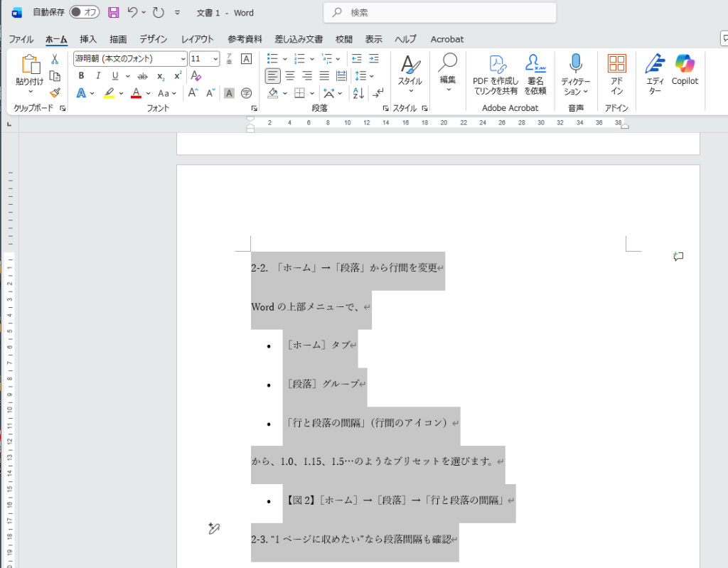The height and width of the screenshot is (568, 728).
Task: Click the clear formatting icon
Action: pyautogui.click(x=197, y=76)
